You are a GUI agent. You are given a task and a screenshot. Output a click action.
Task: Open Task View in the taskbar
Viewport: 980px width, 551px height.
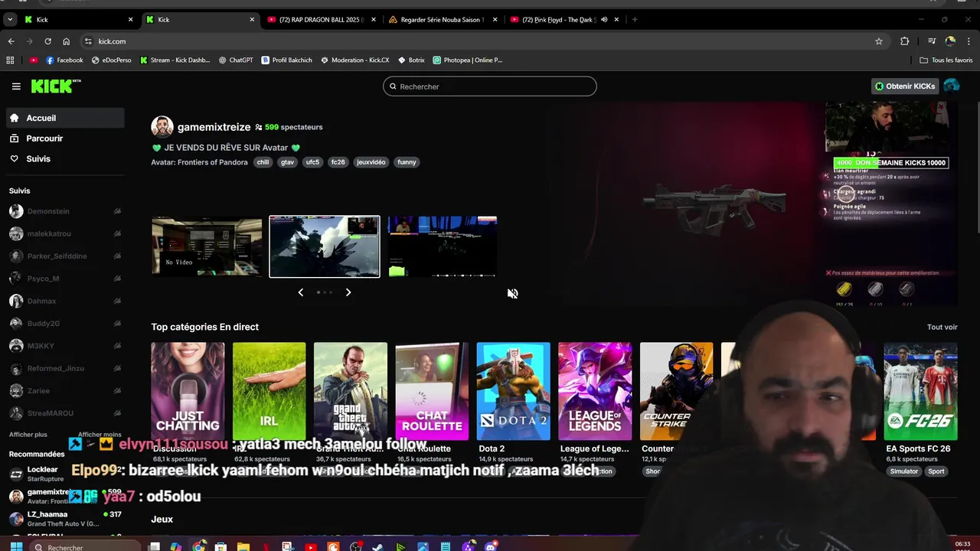tap(154, 547)
